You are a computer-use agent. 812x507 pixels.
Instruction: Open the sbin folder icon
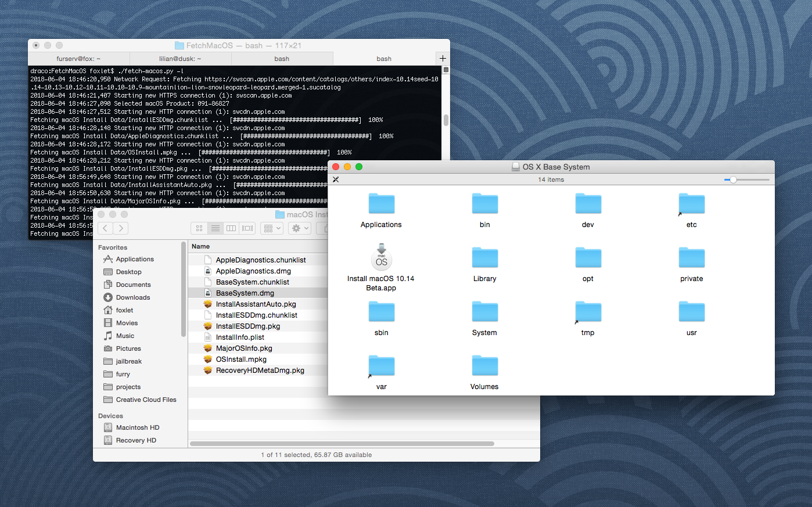[381, 312]
